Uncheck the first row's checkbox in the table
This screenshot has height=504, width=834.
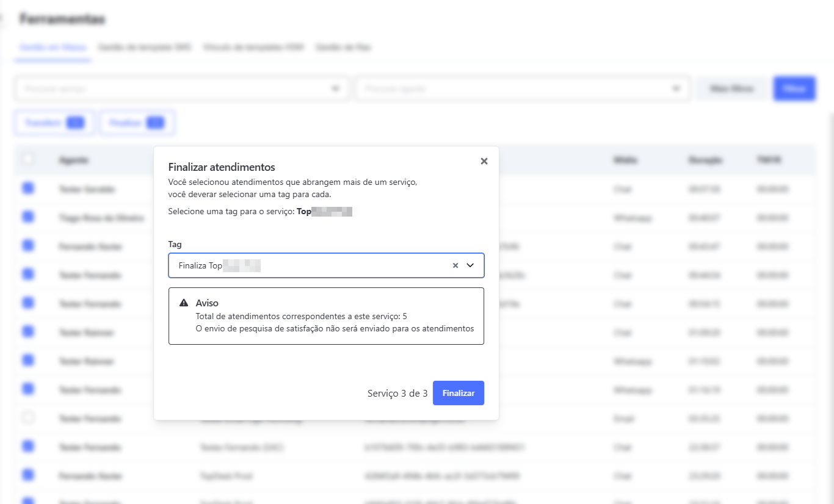(28, 189)
